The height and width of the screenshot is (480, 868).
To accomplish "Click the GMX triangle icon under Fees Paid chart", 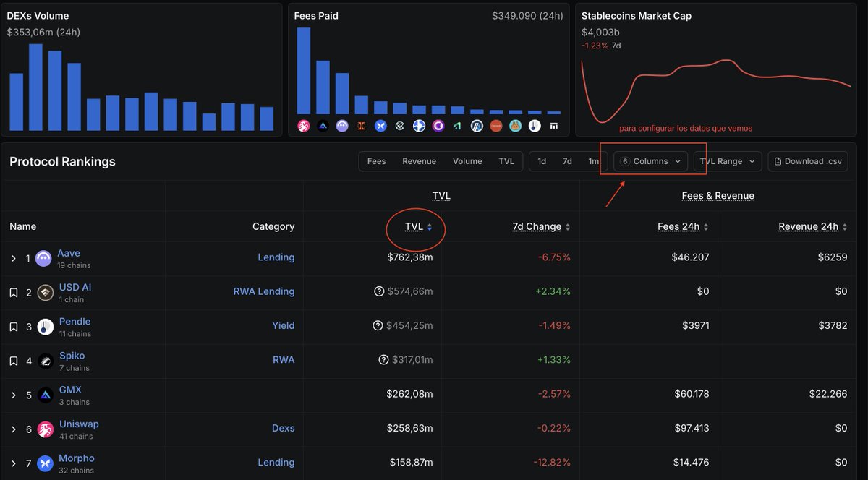I will pos(323,126).
